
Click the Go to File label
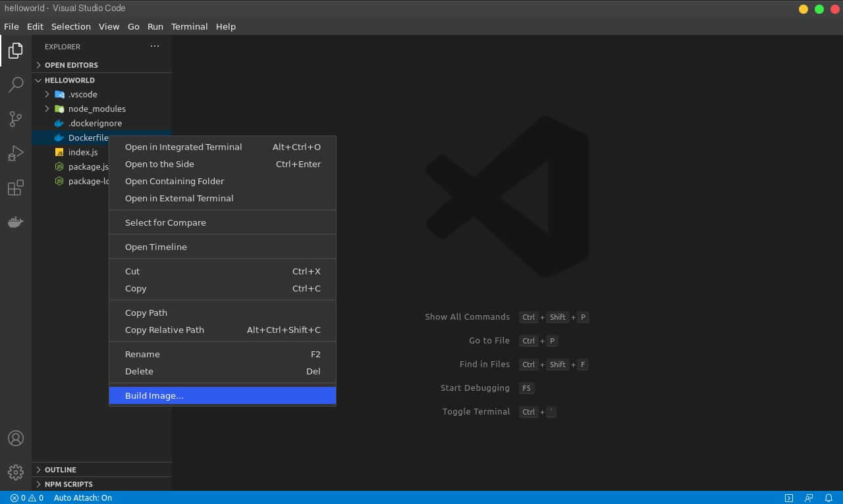489,341
